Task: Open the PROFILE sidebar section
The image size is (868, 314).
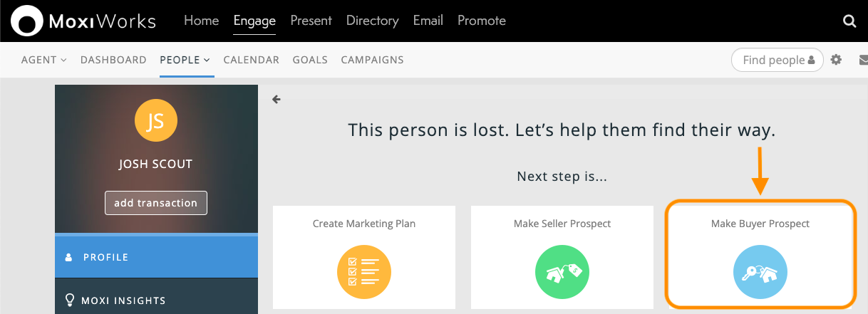Action: [156, 257]
